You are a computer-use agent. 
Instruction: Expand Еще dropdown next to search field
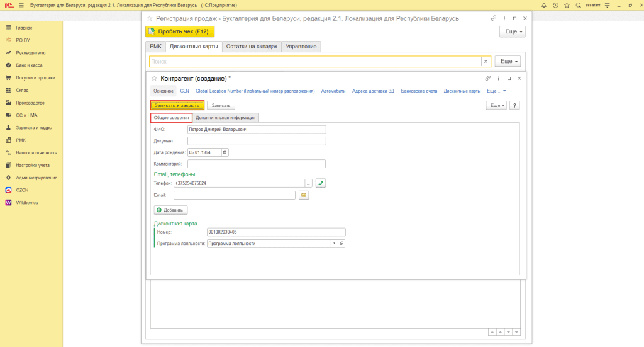pyautogui.click(x=508, y=61)
